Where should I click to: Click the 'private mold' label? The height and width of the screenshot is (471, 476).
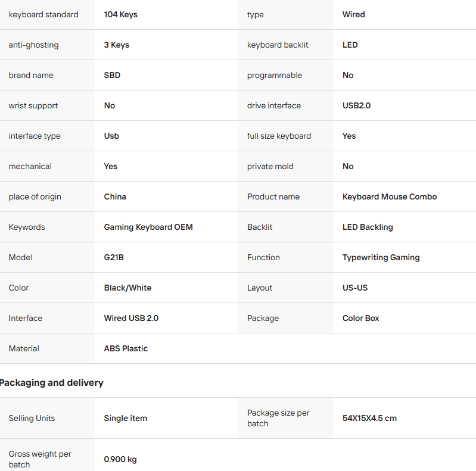coord(270,166)
